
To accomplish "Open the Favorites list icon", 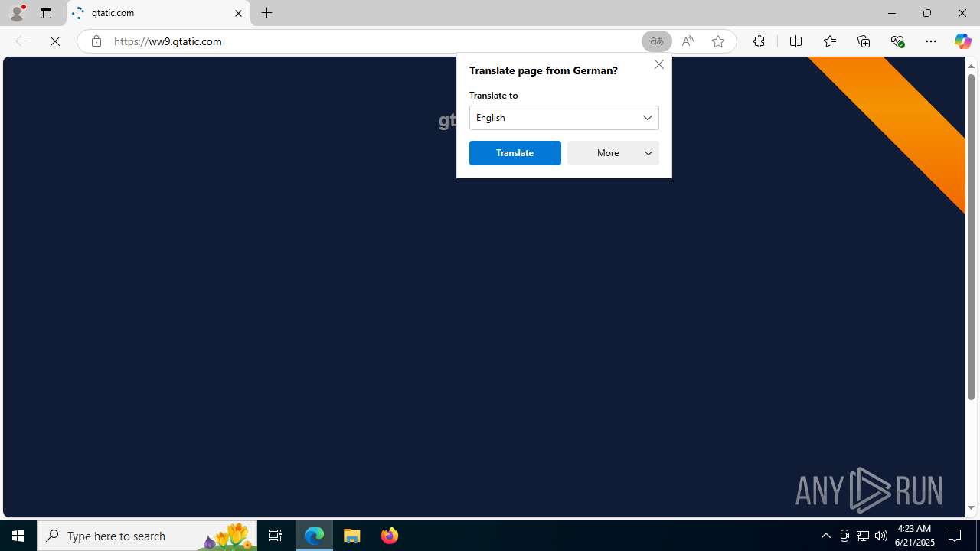I will click(x=829, y=41).
